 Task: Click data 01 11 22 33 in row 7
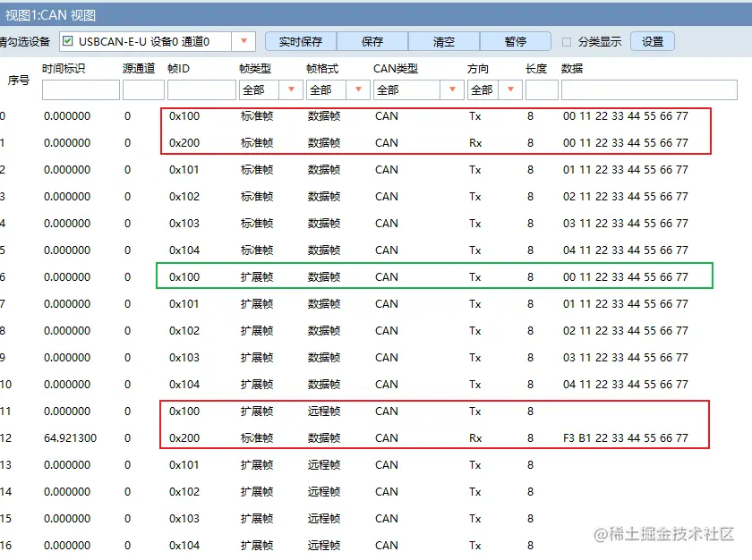(x=626, y=304)
